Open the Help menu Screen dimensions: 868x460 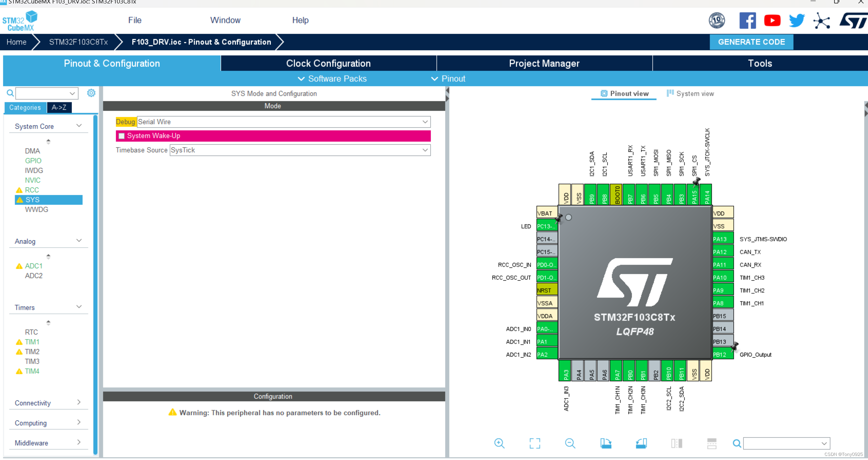300,20
